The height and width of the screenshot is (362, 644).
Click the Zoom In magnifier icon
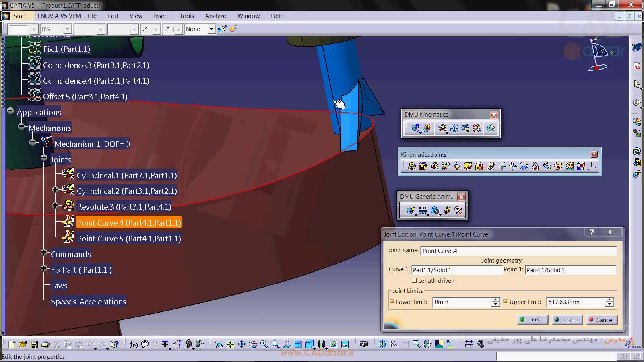pos(264,344)
